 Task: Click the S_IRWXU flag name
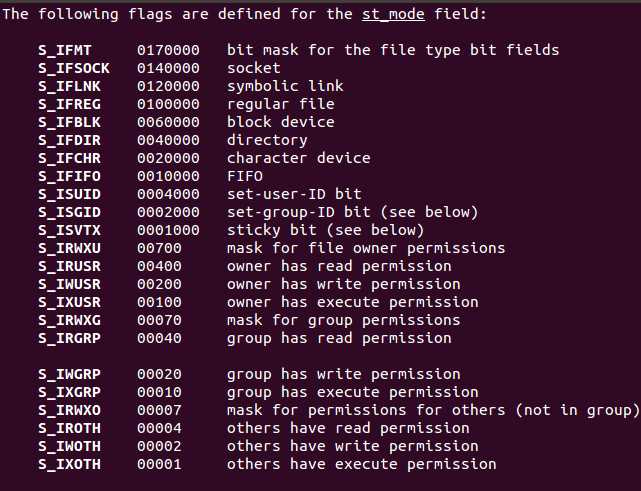(69, 248)
